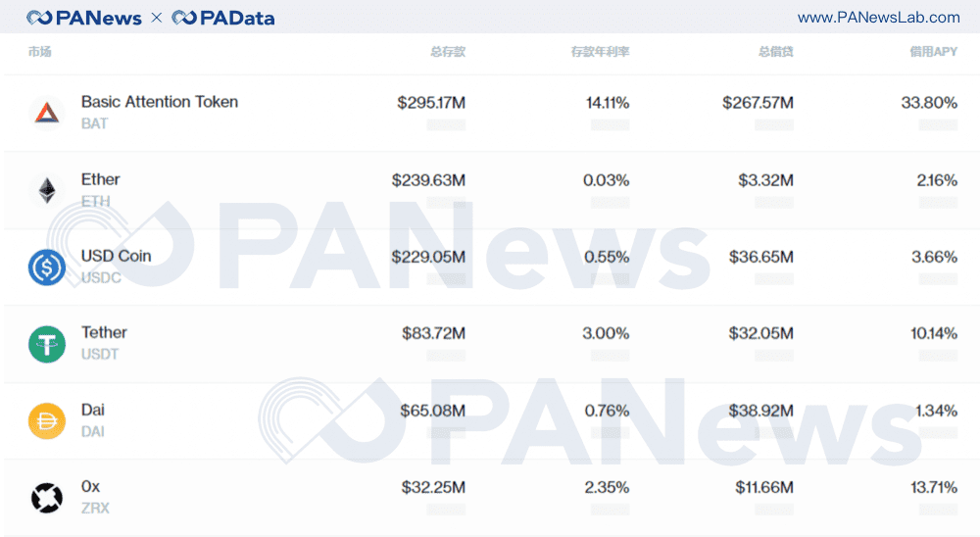This screenshot has width=980, height=537.
Task: Click the Basic Attention Token triangle icon
Action: pos(47,113)
